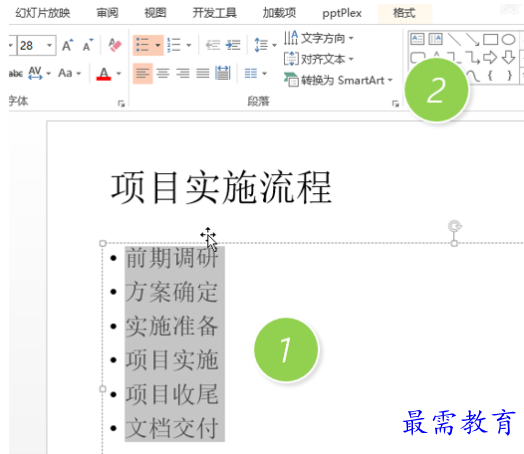Viewport: 524px width, 454px height.
Task: Click bullet text 前期调研
Action: [172, 258]
